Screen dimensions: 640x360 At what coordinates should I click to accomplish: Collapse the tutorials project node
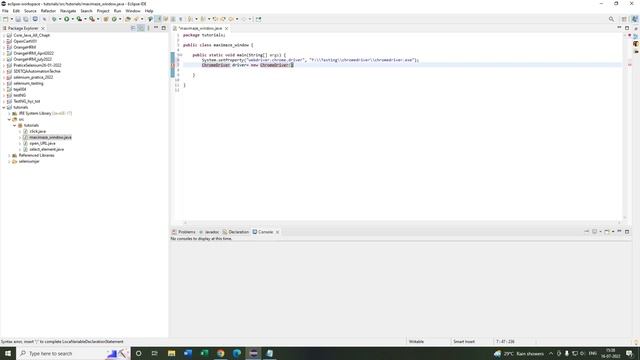pos(4,107)
